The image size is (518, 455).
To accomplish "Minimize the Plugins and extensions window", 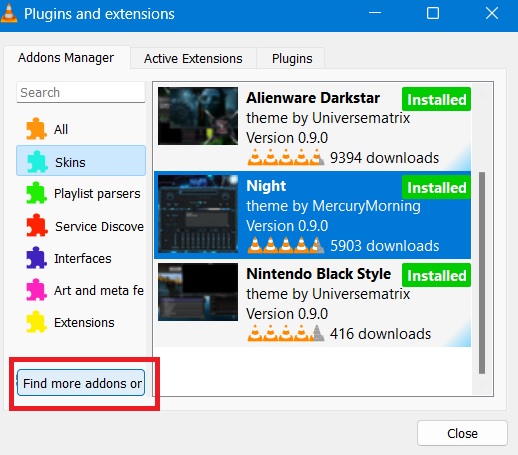I will (375, 13).
